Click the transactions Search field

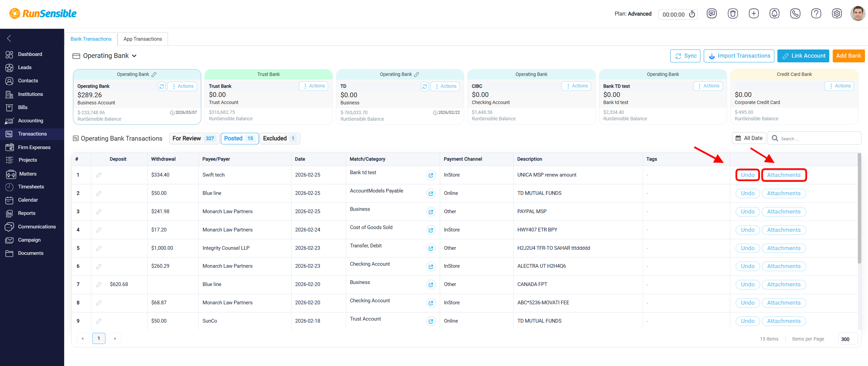(814, 138)
